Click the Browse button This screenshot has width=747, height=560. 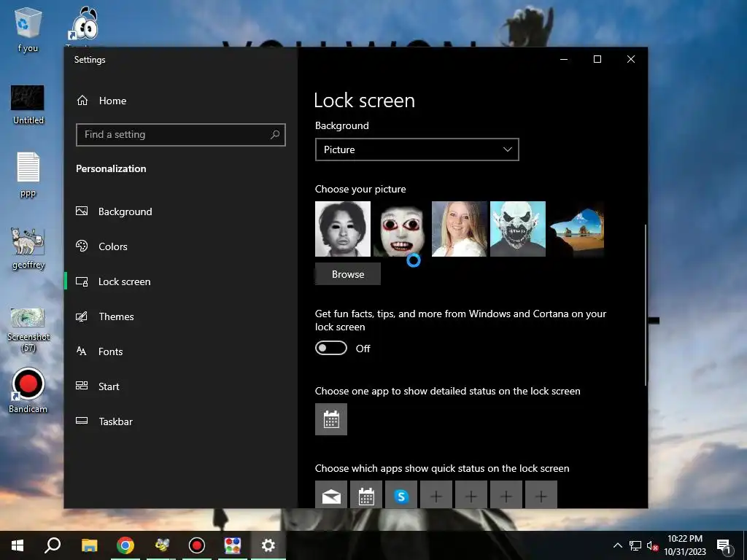coord(348,274)
